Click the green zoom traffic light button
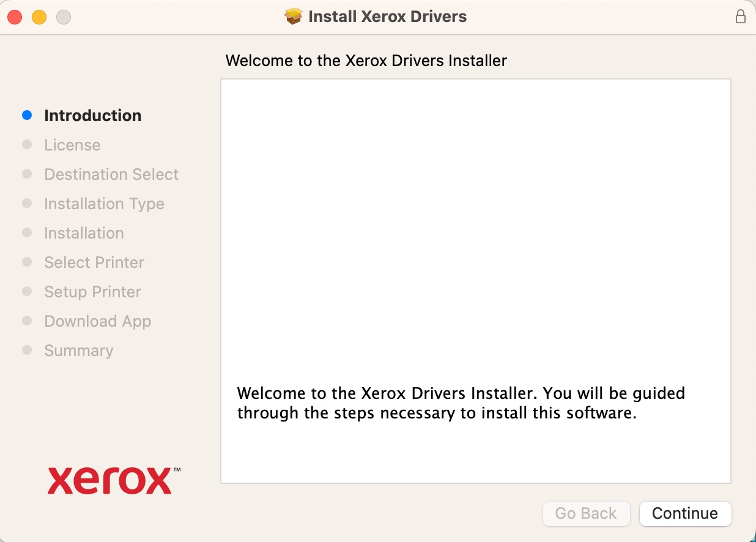This screenshot has width=756, height=542. click(64, 18)
